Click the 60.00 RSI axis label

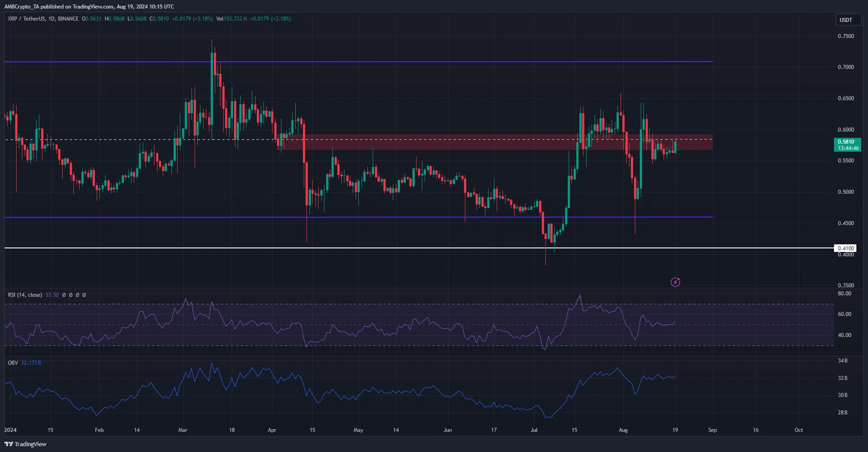coord(845,314)
